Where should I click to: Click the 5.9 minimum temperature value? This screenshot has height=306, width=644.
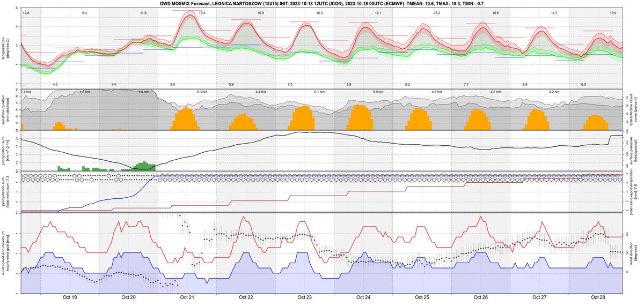[x=349, y=85]
